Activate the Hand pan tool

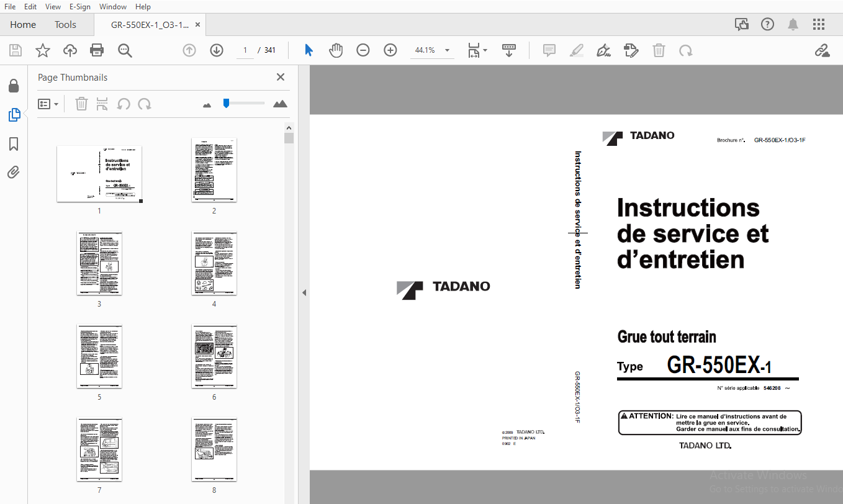pos(336,50)
